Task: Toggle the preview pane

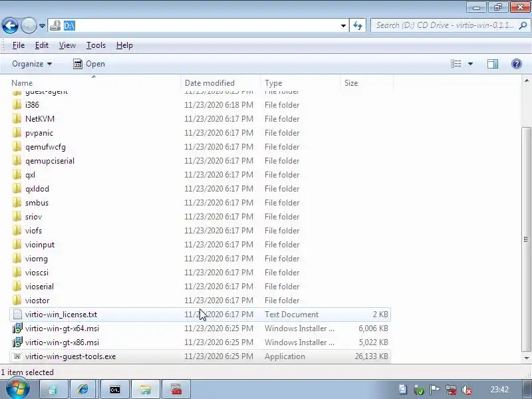Action: tap(493, 64)
